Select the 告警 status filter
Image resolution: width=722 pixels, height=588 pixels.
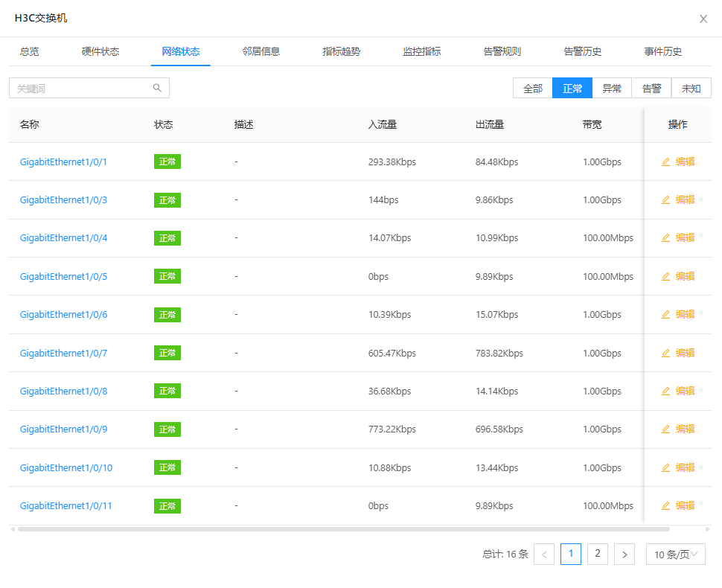click(651, 89)
